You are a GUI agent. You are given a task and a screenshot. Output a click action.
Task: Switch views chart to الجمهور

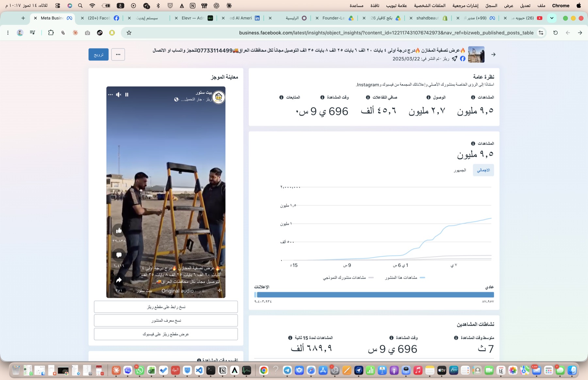(x=460, y=170)
